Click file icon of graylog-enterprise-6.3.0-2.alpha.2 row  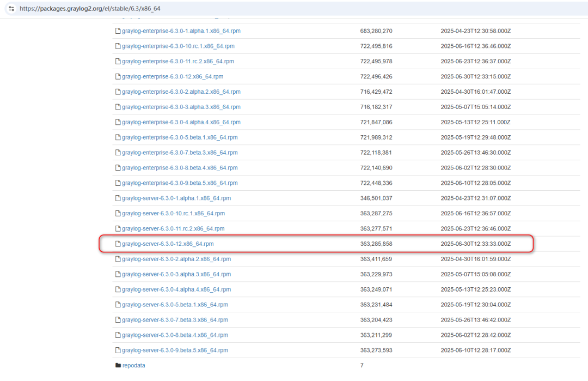pyautogui.click(x=118, y=92)
